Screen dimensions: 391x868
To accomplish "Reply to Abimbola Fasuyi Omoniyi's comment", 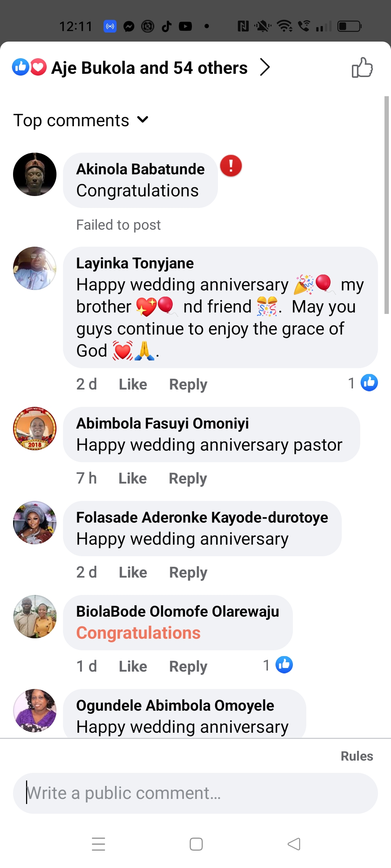I will [x=188, y=478].
